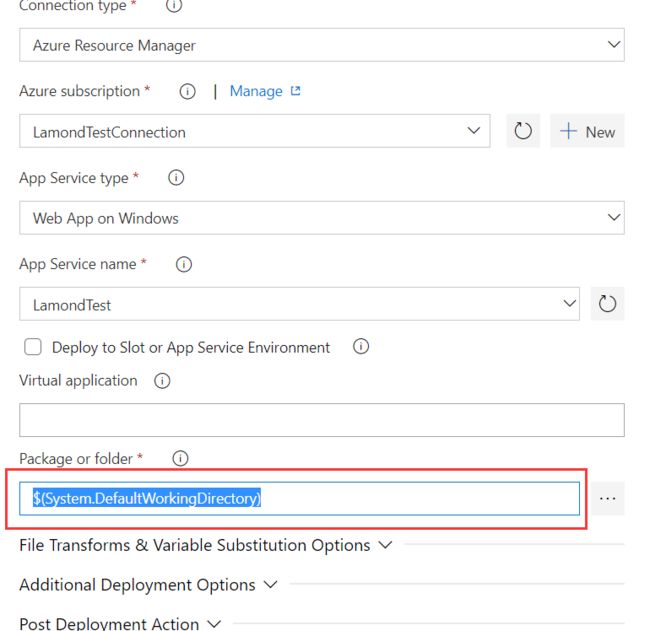Expand File Transforms & Variable Substitution Options
The height and width of the screenshot is (631, 650).
tap(205, 545)
